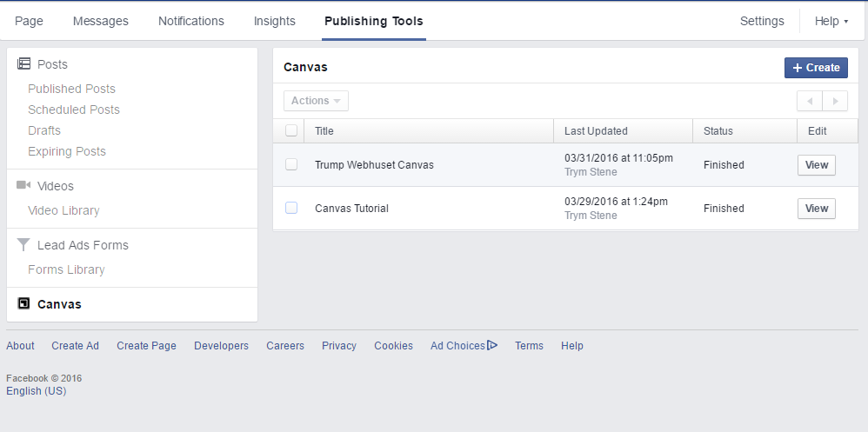View the Canvas Tutorial

tap(817, 209)
